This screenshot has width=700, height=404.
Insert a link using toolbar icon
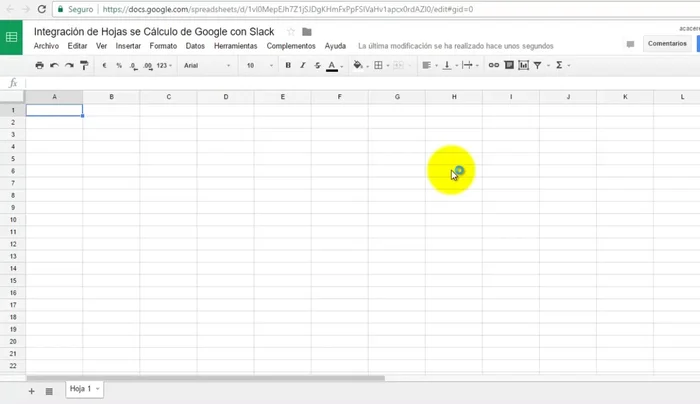click(x=493, y=65)
